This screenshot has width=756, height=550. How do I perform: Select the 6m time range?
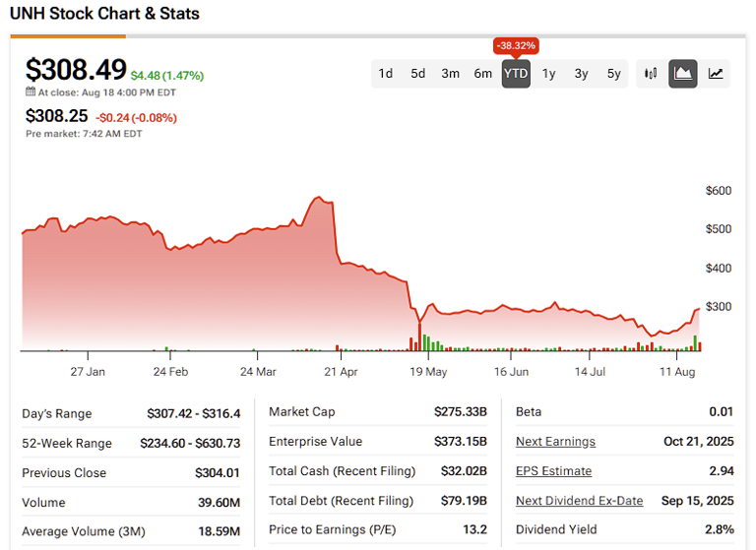[482, 73]
